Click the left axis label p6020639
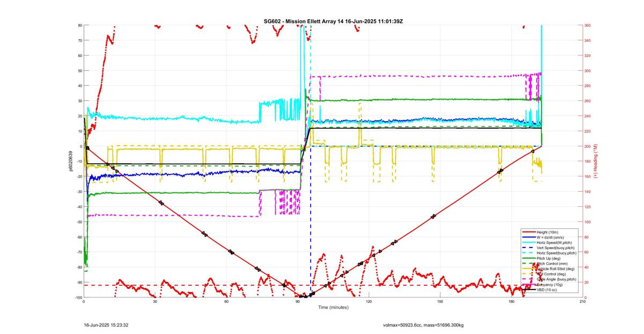This screenshot has height=334, width=644. pos(70,161)
